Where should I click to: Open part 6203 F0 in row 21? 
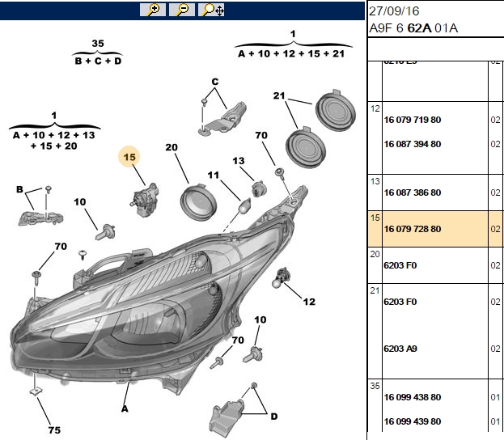pos(400,302)
